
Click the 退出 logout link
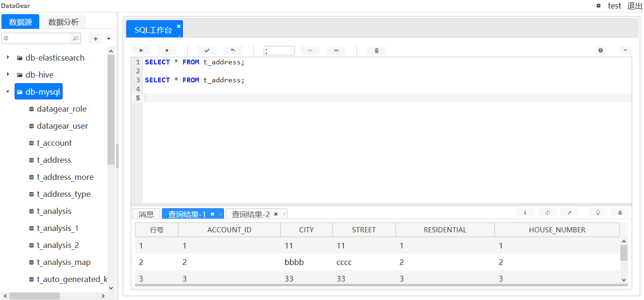(635, 6)
